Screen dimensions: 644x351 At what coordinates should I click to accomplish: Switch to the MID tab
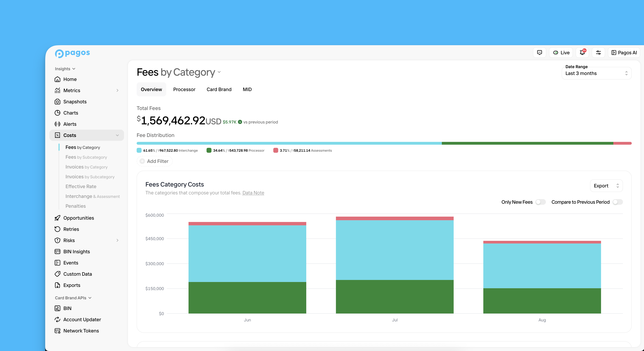pos(247,89)
